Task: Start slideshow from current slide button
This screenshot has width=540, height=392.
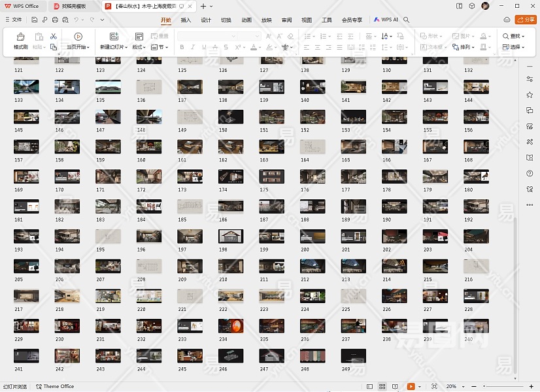Action: (78, 37)
